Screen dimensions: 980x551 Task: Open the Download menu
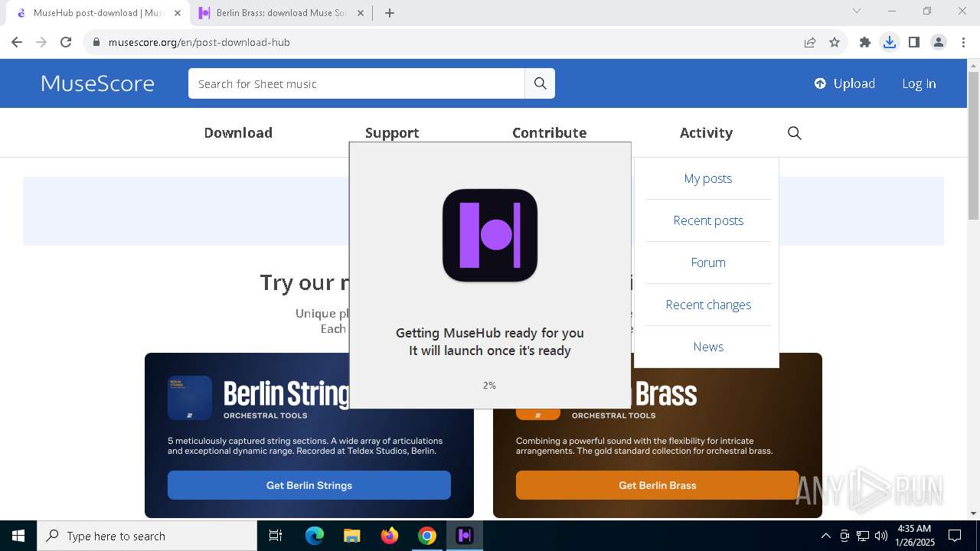point(238,133)
